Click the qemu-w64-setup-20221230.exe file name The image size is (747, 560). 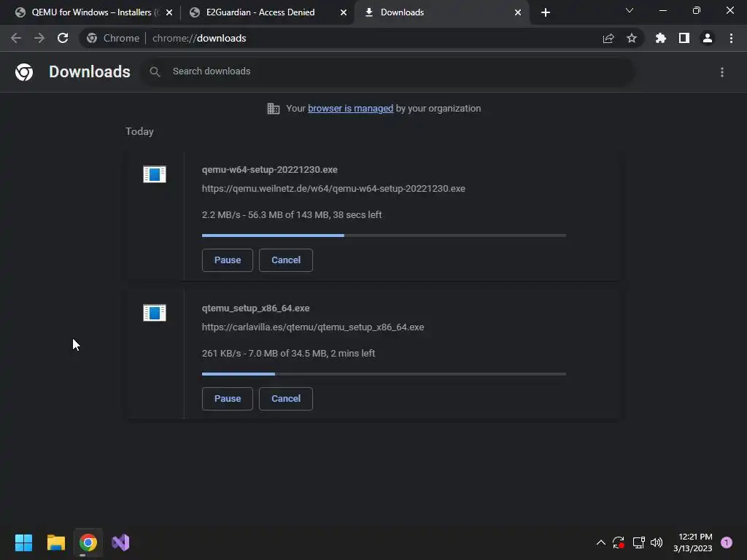point(270,169)
